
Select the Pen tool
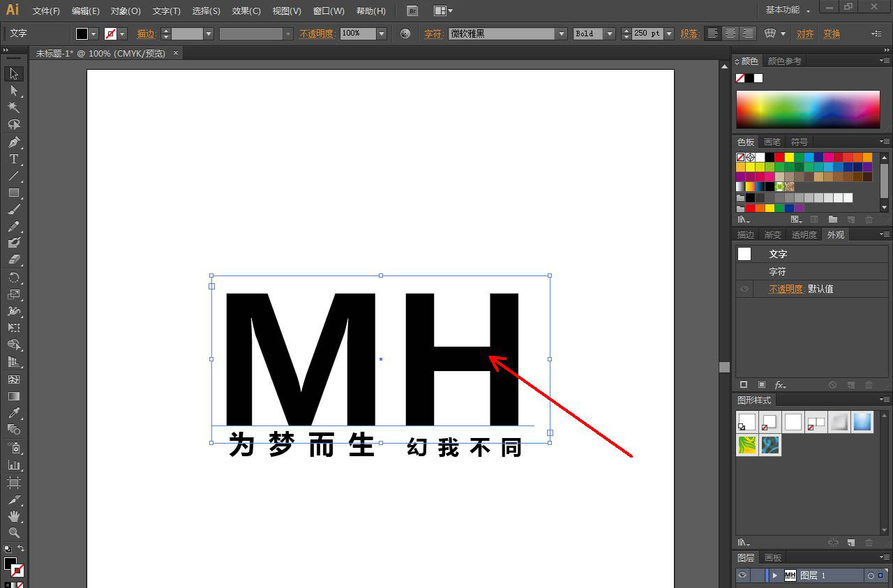[x=14, y=142]
